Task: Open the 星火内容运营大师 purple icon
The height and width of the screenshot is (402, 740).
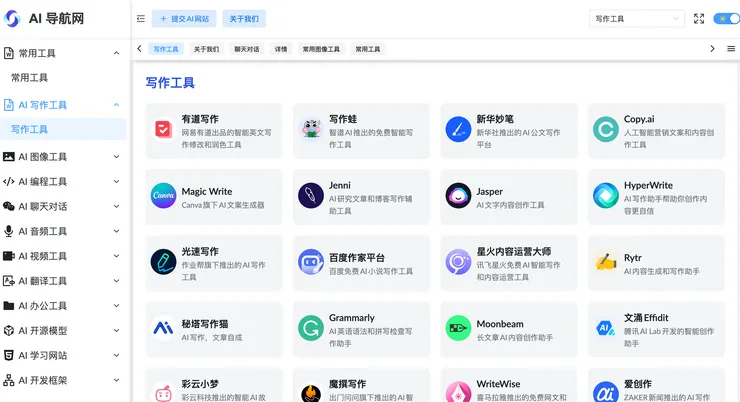Action: tap(458, 262)
